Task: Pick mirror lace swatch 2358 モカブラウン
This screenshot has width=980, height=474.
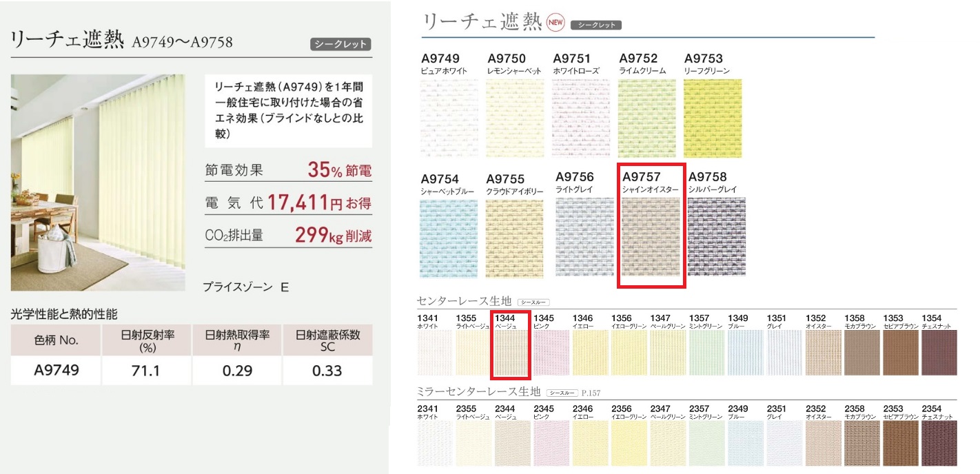Action: [x=862, y=443]
